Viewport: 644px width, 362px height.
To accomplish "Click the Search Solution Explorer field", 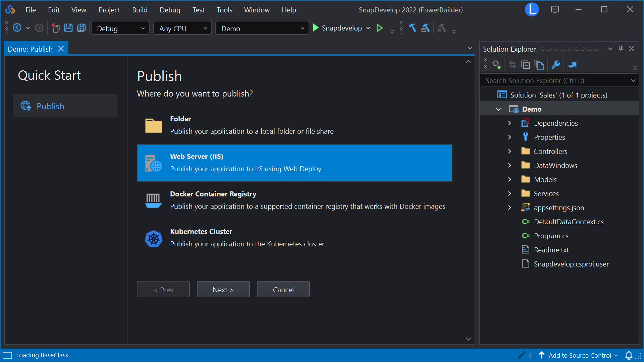I will point(555,81).
